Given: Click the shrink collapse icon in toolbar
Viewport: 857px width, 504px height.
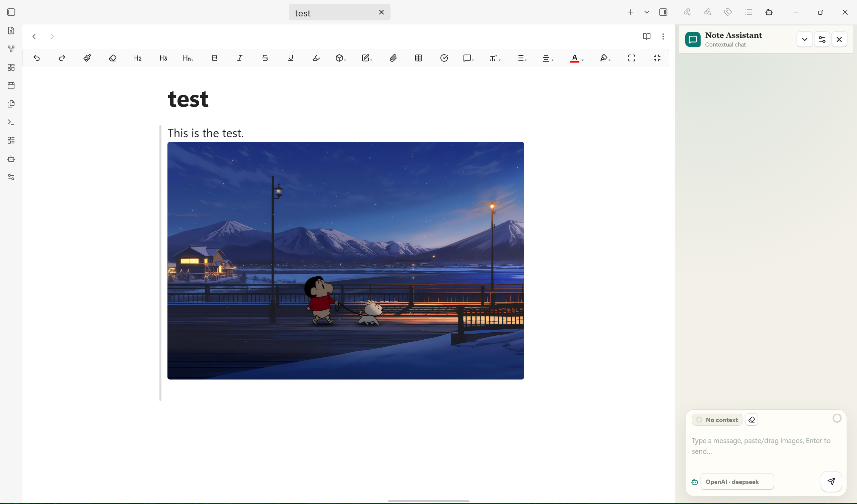Looking at the screenshot, I should tap(657, 58).
